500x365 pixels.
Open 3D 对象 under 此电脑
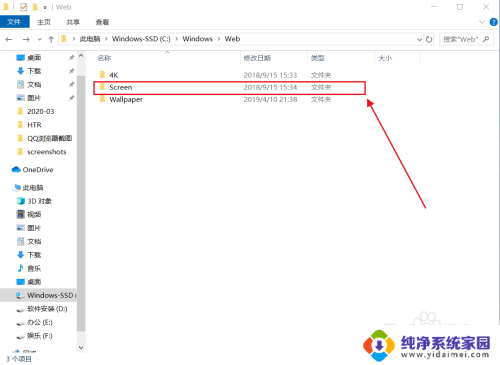click(39, 201)
